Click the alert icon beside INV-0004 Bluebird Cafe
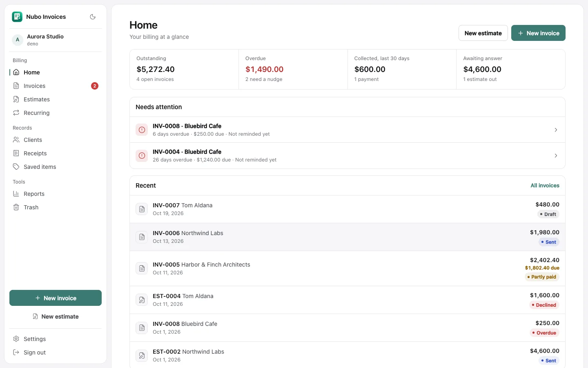This screenshot has height=368, width=588. click(142, 156)
